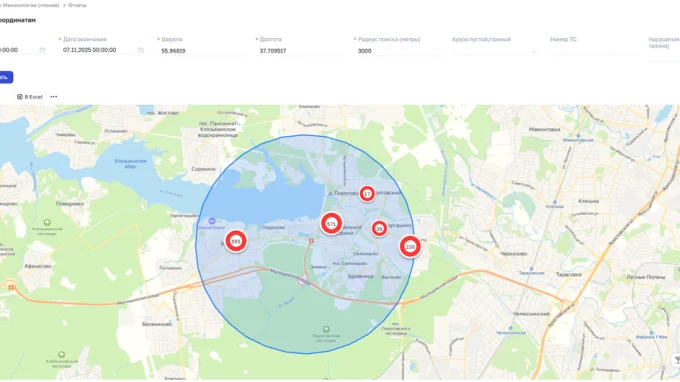
Task: Export the report with the В Excel button
Action: (x=30, y=97)
